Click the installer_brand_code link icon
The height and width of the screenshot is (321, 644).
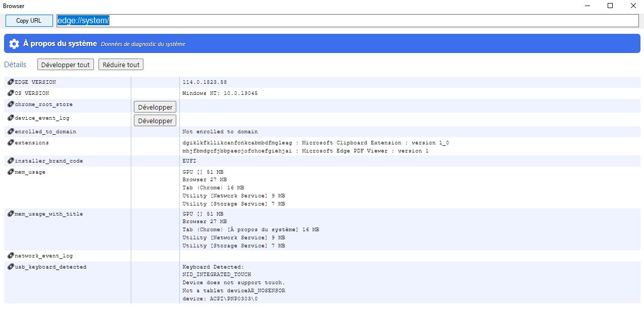point(11,161)
